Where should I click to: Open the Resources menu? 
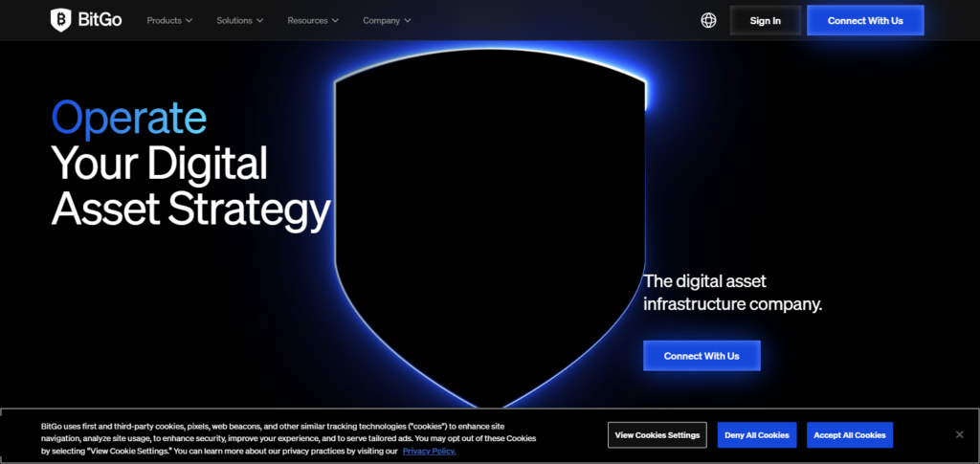click(307, 20)
